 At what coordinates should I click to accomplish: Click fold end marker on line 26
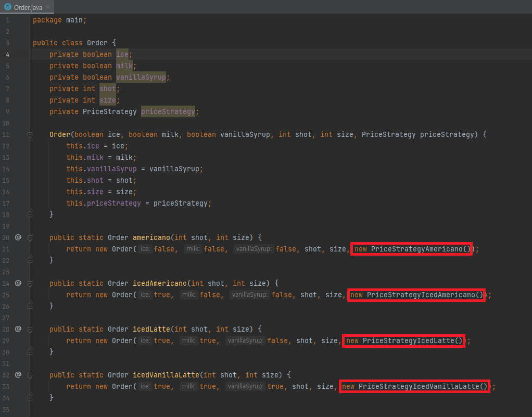[30, 306]
